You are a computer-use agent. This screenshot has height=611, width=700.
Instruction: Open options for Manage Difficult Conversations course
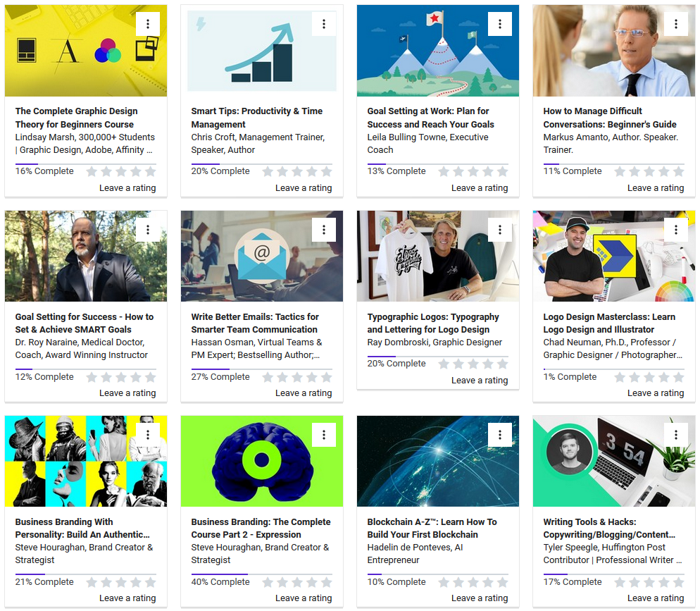pyautogui.click(x=676, y=24)
